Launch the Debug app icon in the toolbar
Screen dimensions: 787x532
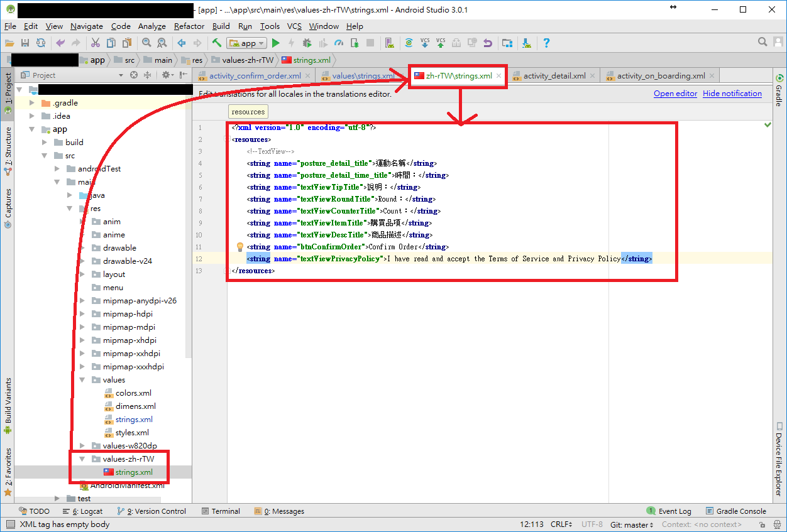tap(306, 43)
